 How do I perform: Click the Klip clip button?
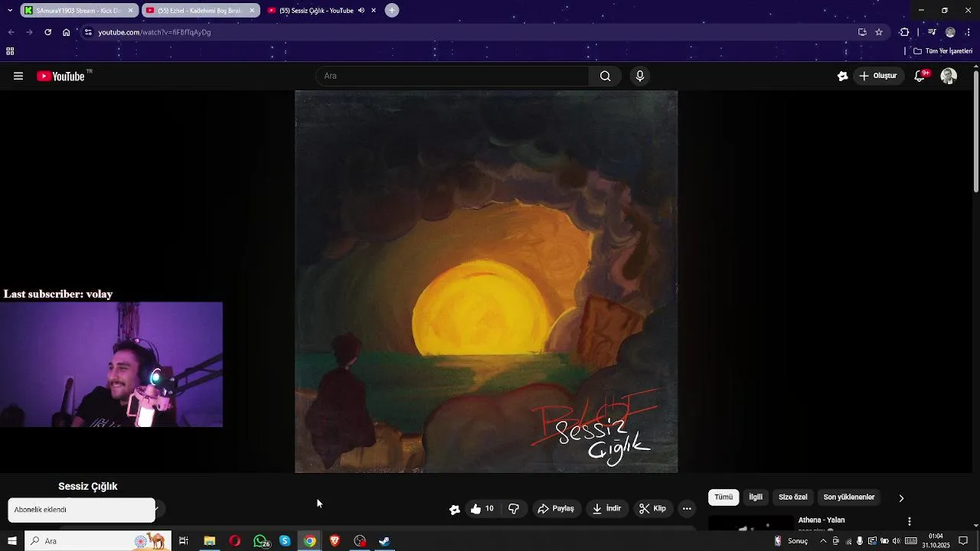[x=653, y=509]
